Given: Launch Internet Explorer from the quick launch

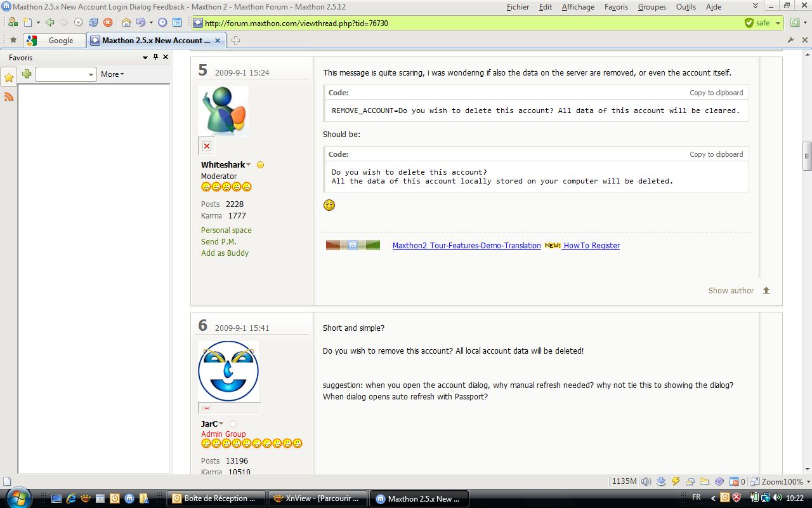Looking at the screenshot, I should [71, 498].
